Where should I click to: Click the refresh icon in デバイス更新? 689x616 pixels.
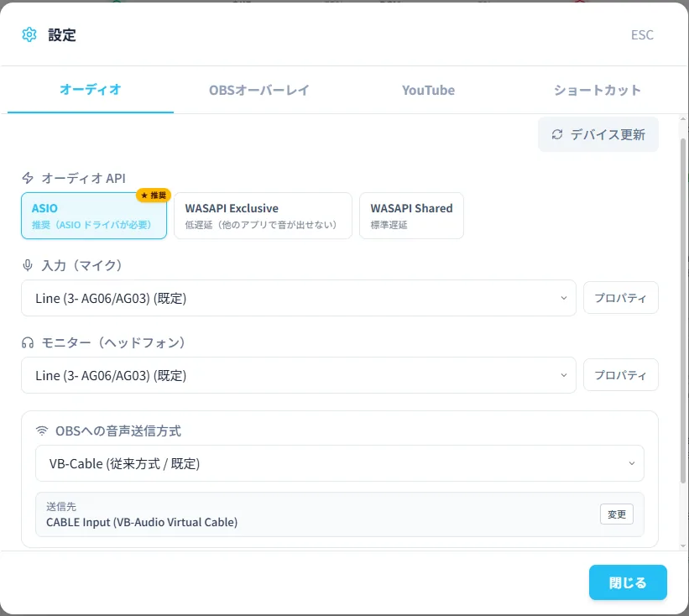(x=557, y=134)
